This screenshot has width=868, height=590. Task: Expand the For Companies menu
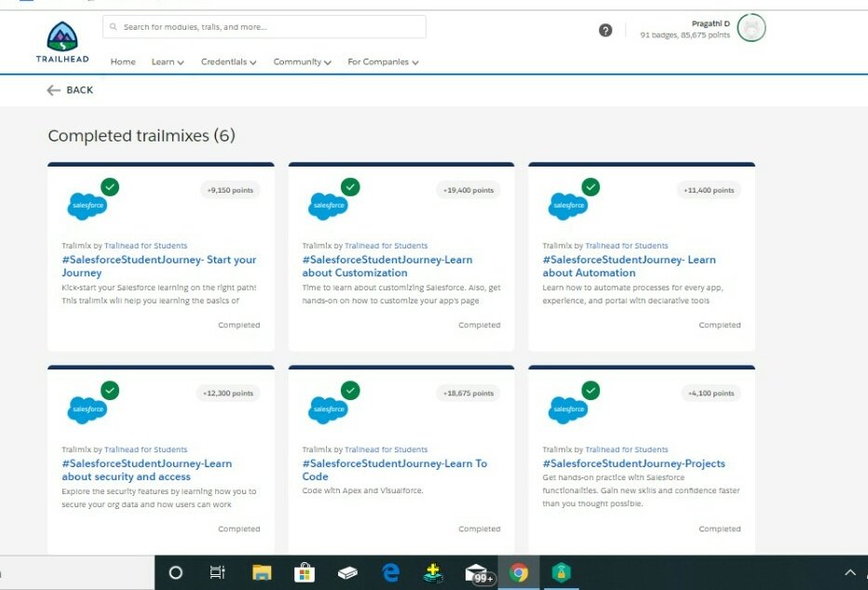[383, 62]
